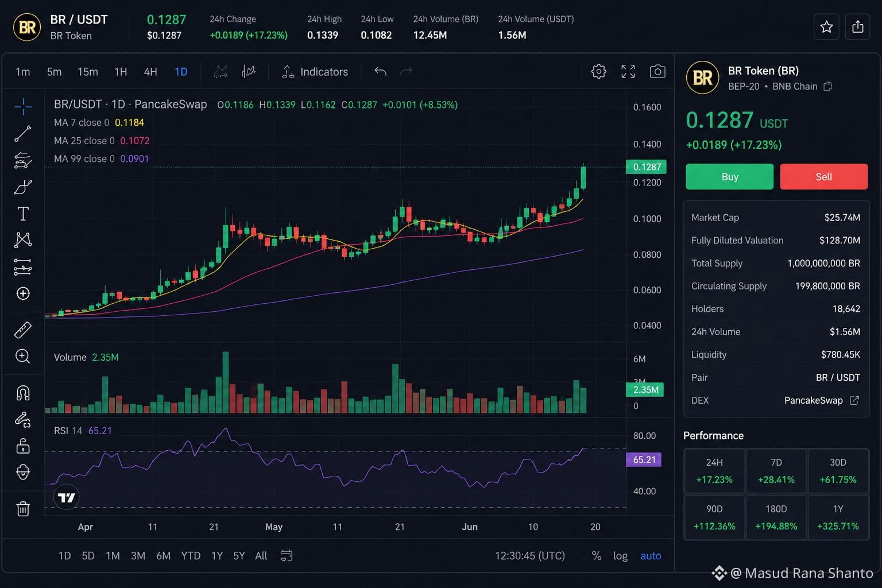This screenshot has height=588, width=882.
Task: Take a chart snapshot with the camera
Action: pos(657,71)
